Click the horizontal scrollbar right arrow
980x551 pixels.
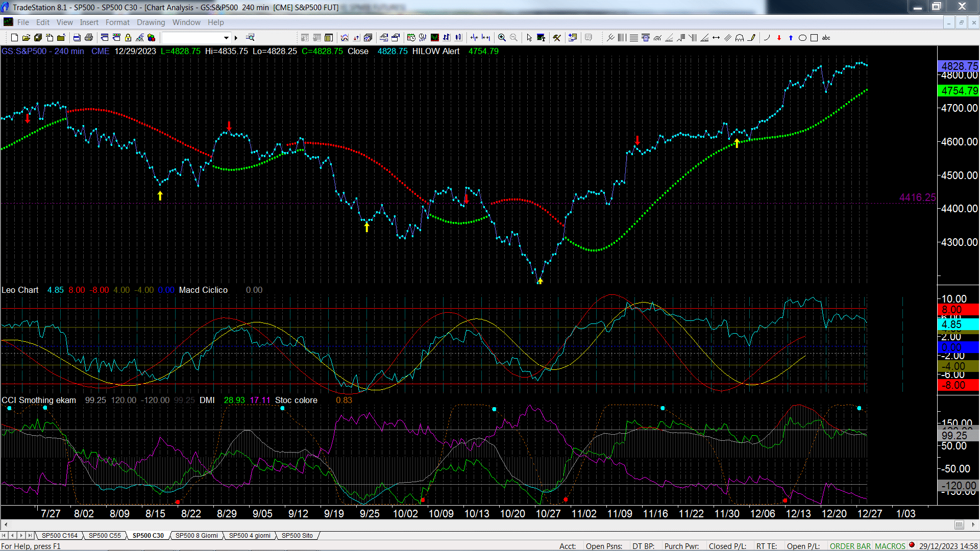pos(973,524)
